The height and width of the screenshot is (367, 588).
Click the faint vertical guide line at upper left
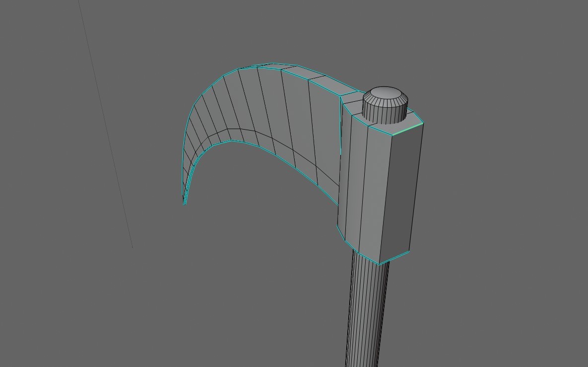(x=104, y=124)
